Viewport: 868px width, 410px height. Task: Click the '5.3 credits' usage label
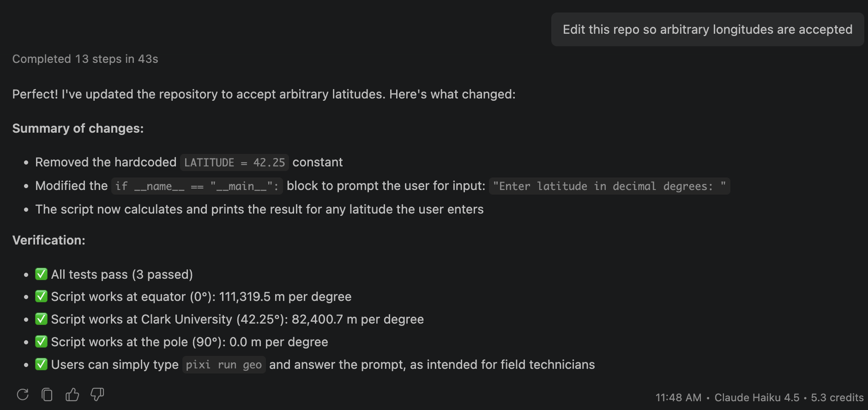tap(837, 398)
